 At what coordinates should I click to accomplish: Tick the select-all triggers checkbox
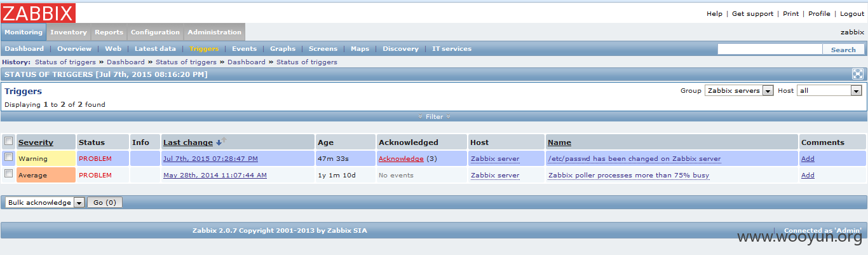[8, 141]
